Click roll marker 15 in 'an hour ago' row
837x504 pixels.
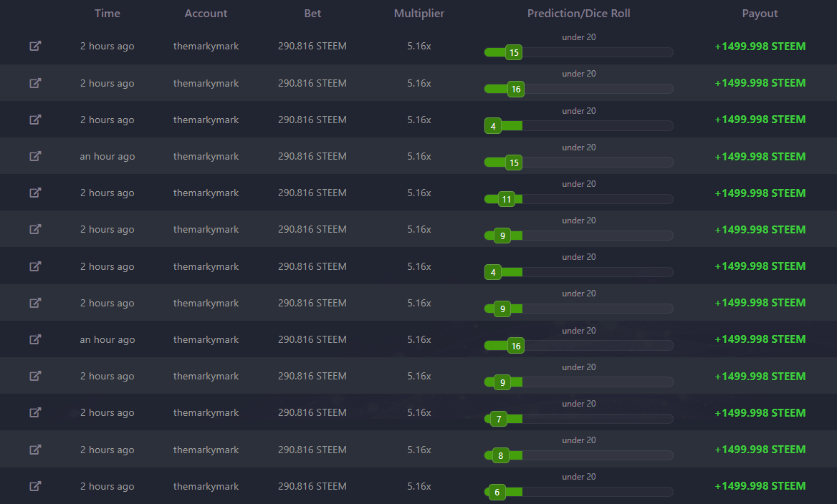[x=514, y=163]
